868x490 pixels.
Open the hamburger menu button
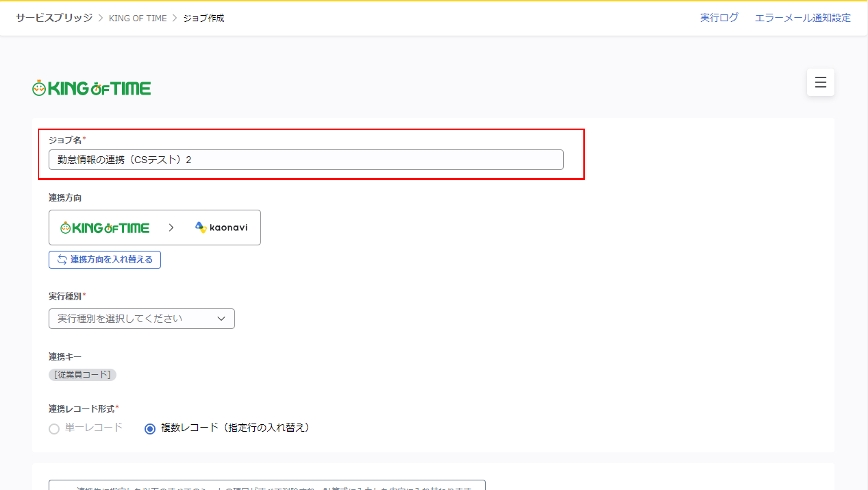coord(821,82)
